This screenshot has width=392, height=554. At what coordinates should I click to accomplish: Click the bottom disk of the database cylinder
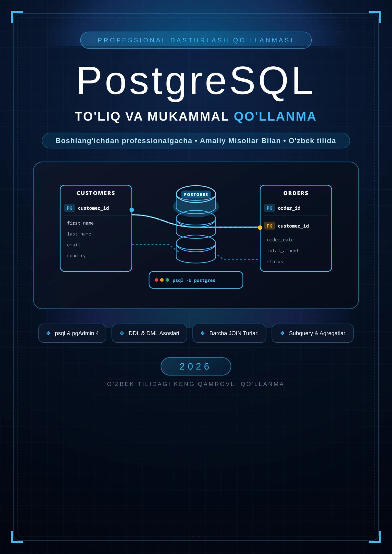click(196, 249)
